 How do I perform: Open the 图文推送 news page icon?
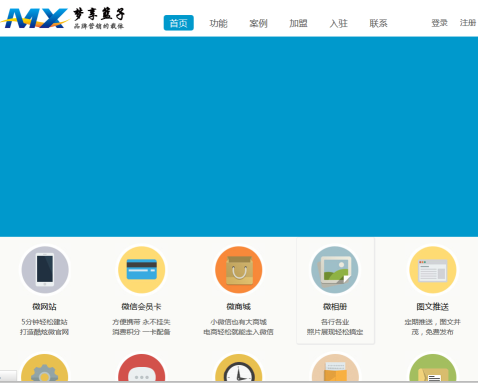(433, 270)
